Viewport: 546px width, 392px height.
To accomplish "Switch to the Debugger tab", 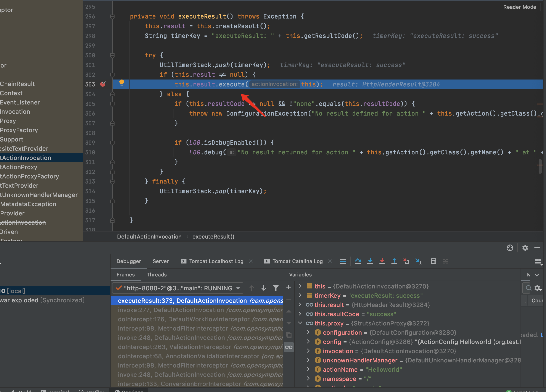I will pos(129,261).
